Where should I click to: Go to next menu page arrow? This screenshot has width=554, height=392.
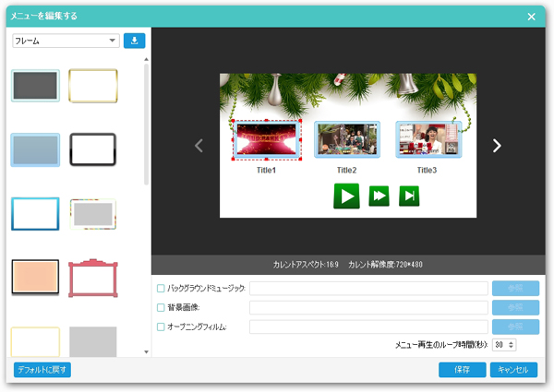point(496,145)
